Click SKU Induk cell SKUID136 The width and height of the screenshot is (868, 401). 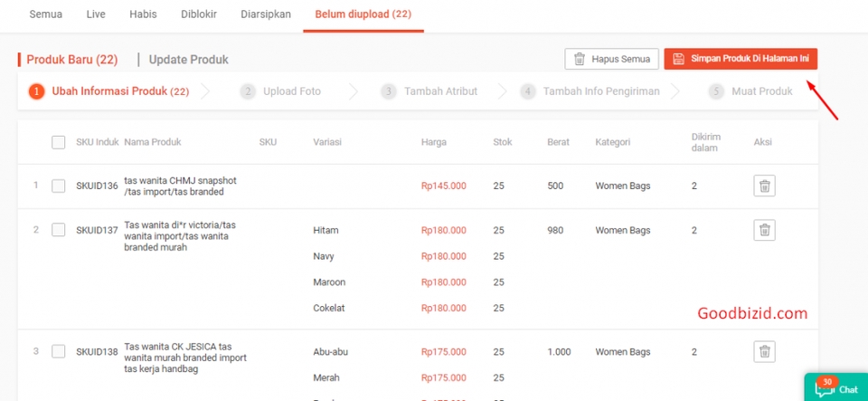tap(97, 186)
